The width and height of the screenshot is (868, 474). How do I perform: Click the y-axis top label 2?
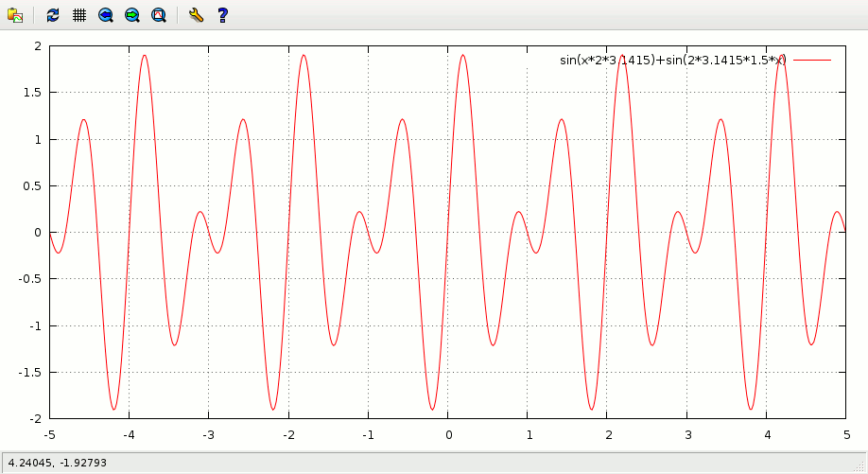(x=38, y=46)
